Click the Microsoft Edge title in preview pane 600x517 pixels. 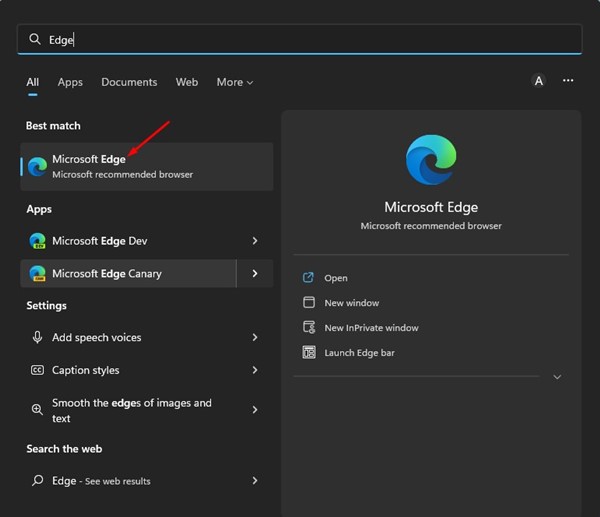[x=431, y=207]
